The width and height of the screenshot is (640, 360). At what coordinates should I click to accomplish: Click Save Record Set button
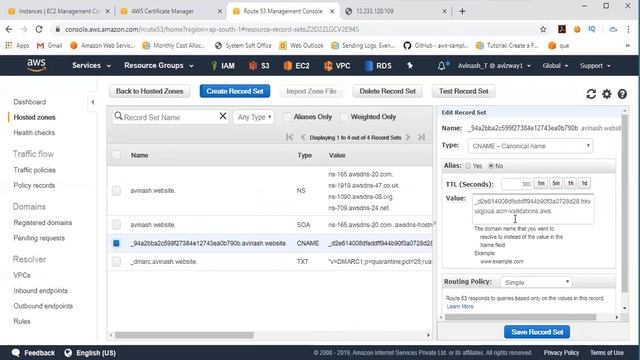pyautogui.click(x=537, y=332)
